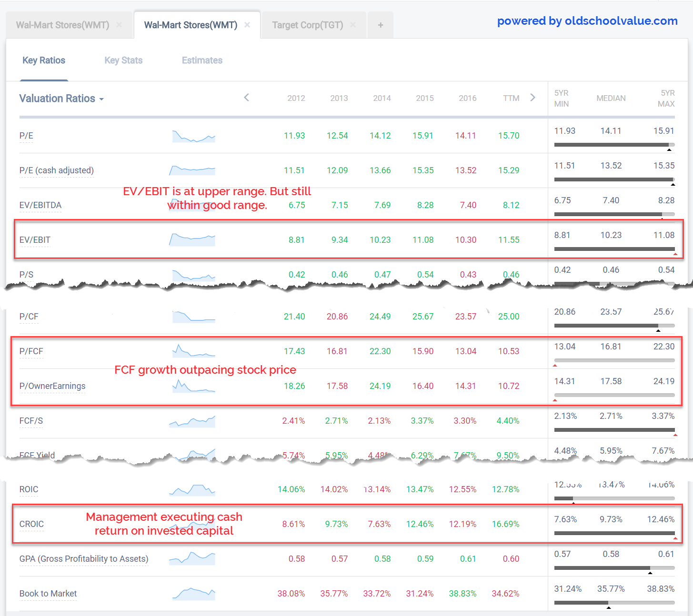Screen dimensions: 693x616
Task: Click the P/FCF 5-year range bar
Action: click(x=614, y=360)
